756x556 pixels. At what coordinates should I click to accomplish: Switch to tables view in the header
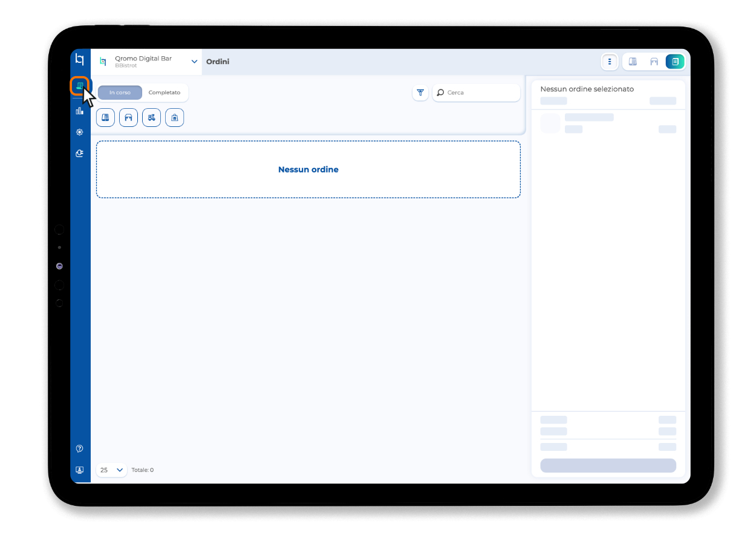click(x=654, y=62)
